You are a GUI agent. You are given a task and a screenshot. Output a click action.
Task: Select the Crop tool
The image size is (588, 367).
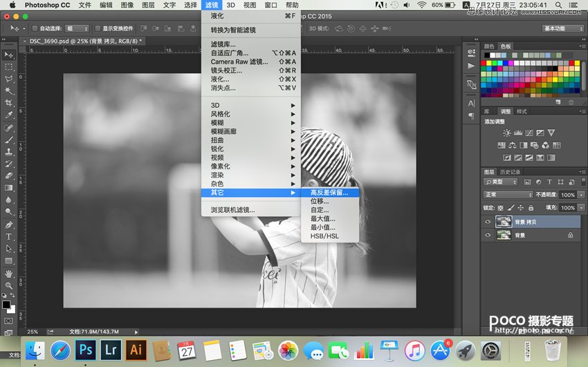[8, 103]
